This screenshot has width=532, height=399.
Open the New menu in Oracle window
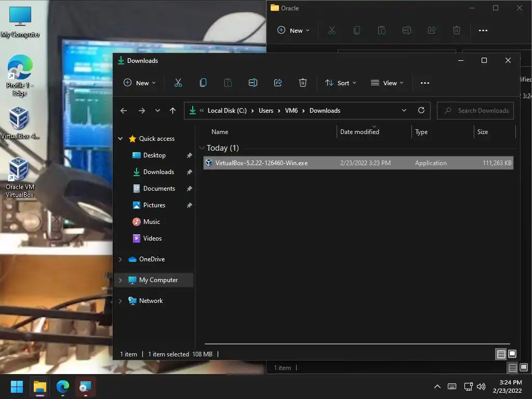pyautogui.click(x=294, y=30)
